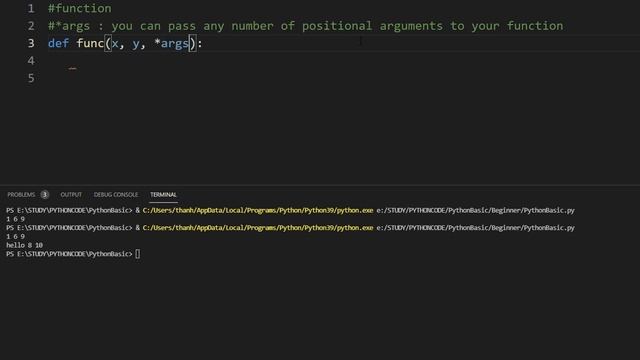Click the y parameter on line 3
This screenshot has height=360, width=640.
[x=136, y=44]
